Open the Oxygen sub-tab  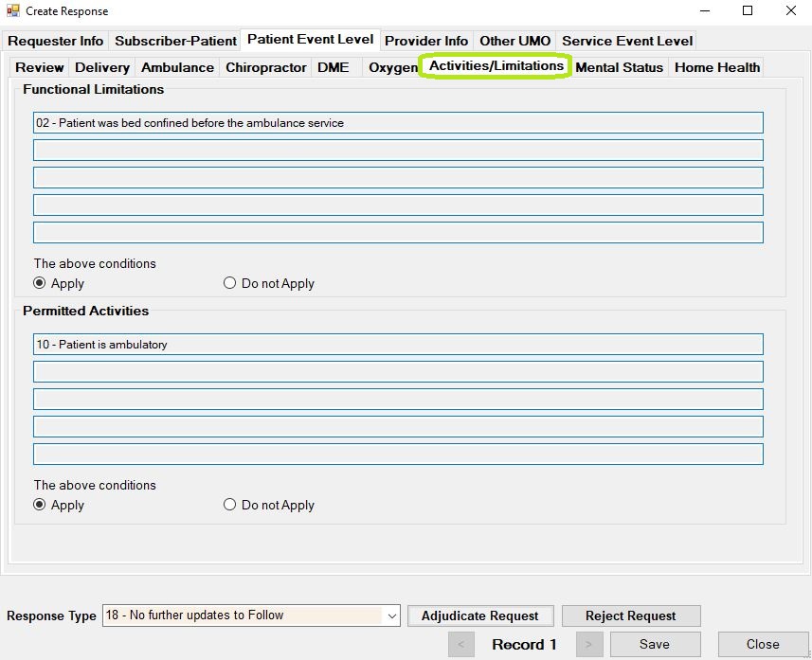point(393,67)
